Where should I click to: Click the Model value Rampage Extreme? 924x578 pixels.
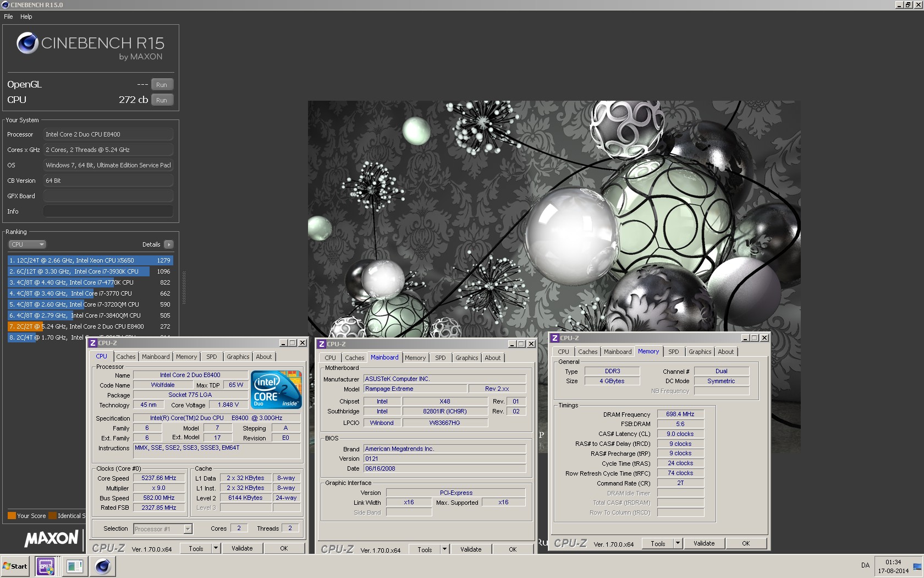point(416,389)
